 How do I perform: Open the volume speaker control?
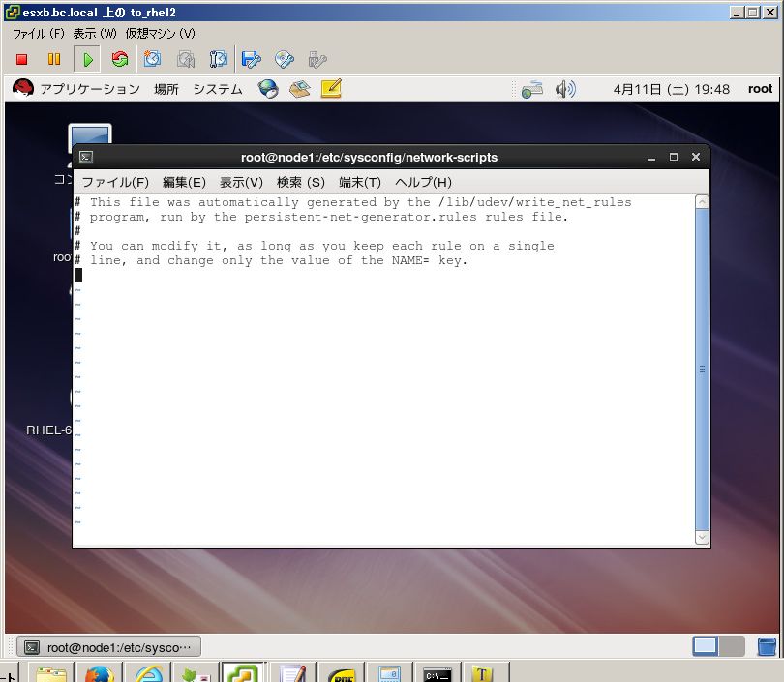(565, 89)
